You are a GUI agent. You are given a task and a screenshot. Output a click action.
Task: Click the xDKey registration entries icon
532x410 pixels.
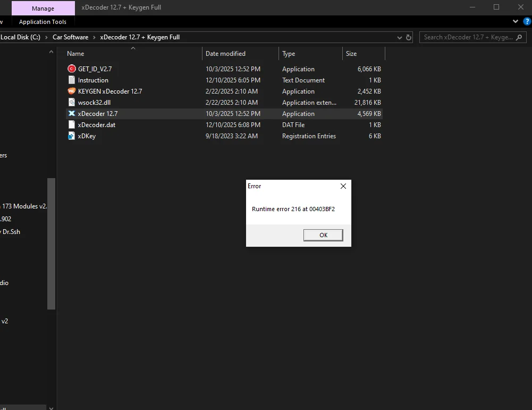[x=71, y=136]
